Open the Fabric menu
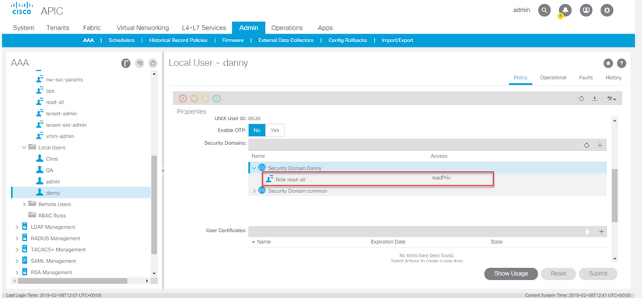This screenshot has height=302, width=644. point(92,28)
